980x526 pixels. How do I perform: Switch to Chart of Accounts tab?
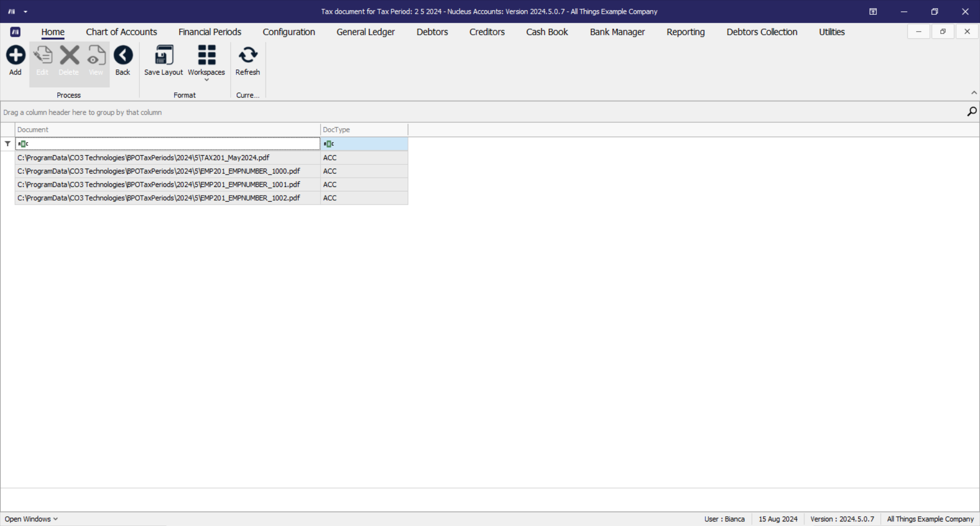tap(121, 32)
